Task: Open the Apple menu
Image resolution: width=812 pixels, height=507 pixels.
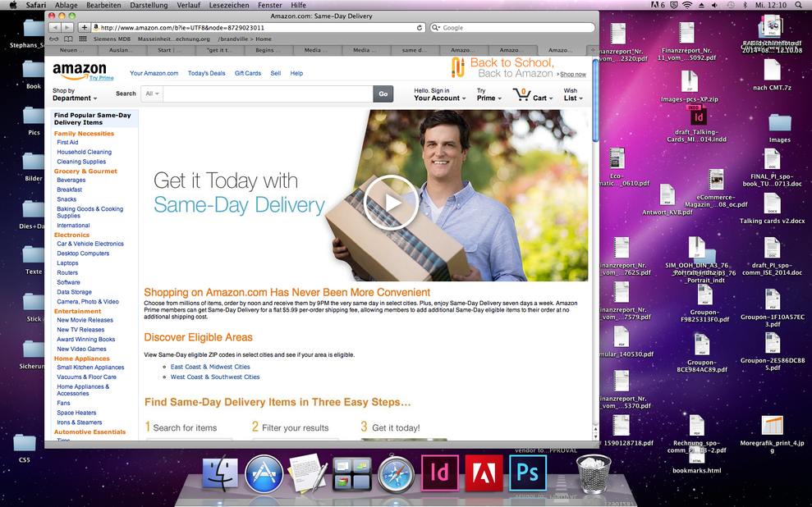Action: (x=13, y=5)
